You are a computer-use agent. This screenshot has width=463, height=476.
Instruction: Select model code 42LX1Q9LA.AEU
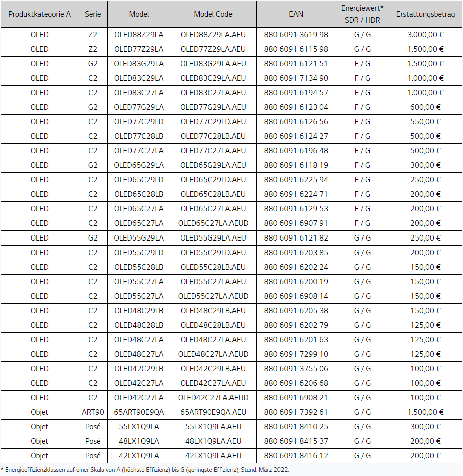pyautogui.click(x=213, y=456)
